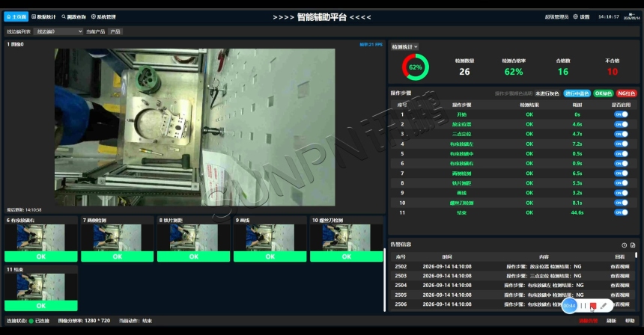Viewport: 644px width, 335px height.
Task: View video for alarm 2502
Action: 620,266
